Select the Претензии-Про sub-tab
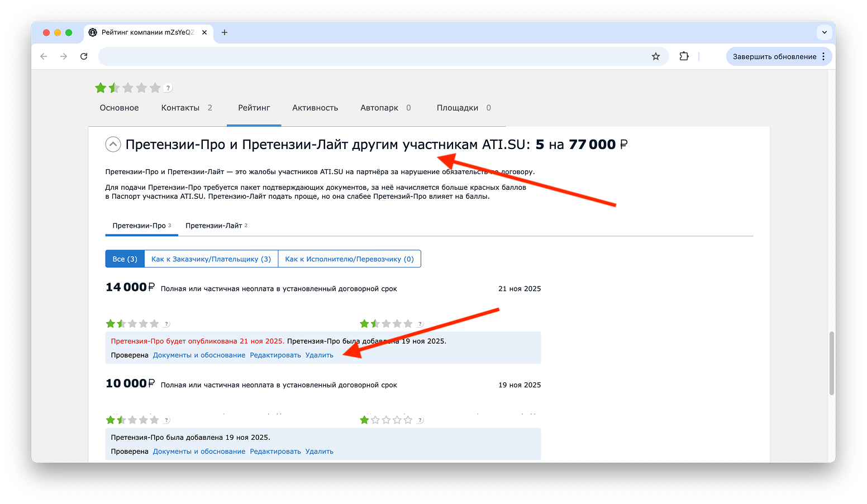The height and width of the screenshot is (504, 867). pos(141,225)
